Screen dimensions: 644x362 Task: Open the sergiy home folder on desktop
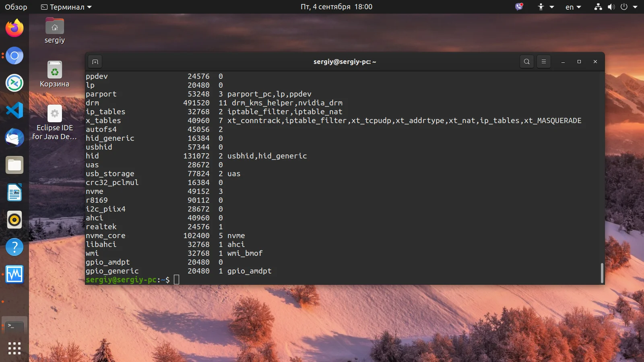pyautogui.click(x=55, y=31)
